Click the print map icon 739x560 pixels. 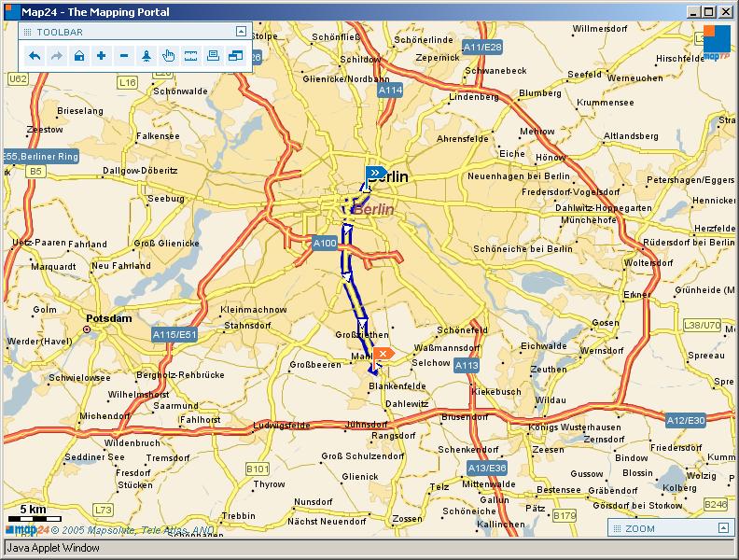[214, 56]
